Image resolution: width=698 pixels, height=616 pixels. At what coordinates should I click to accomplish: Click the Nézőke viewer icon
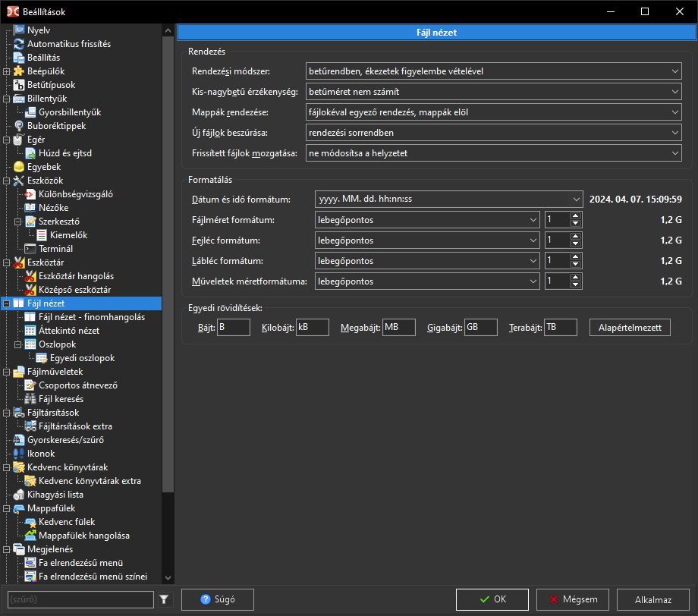coord(30,208)
